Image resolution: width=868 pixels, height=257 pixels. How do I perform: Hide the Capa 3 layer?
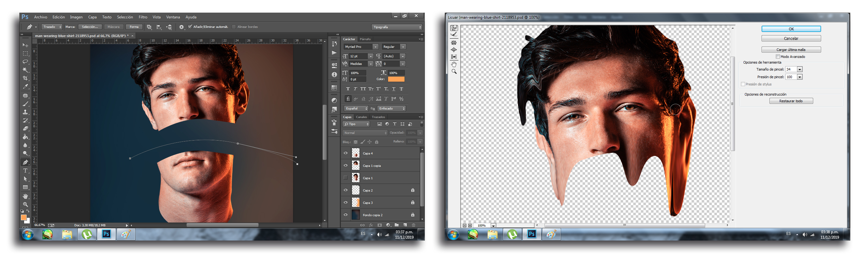[x=345, y=203]
